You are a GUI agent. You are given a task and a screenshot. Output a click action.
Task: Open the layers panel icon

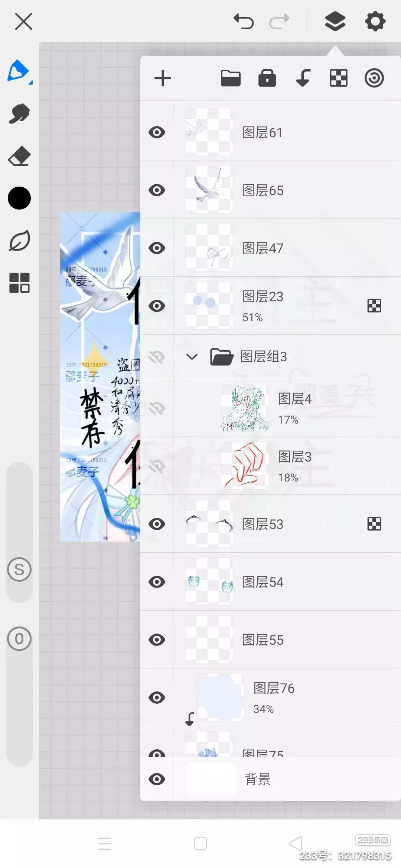click(x=335, y=21)
